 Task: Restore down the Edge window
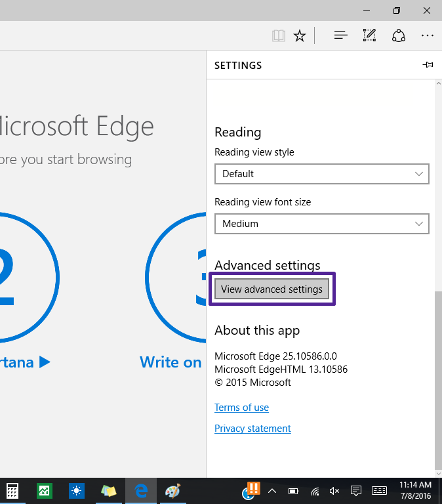click(397, 10)
